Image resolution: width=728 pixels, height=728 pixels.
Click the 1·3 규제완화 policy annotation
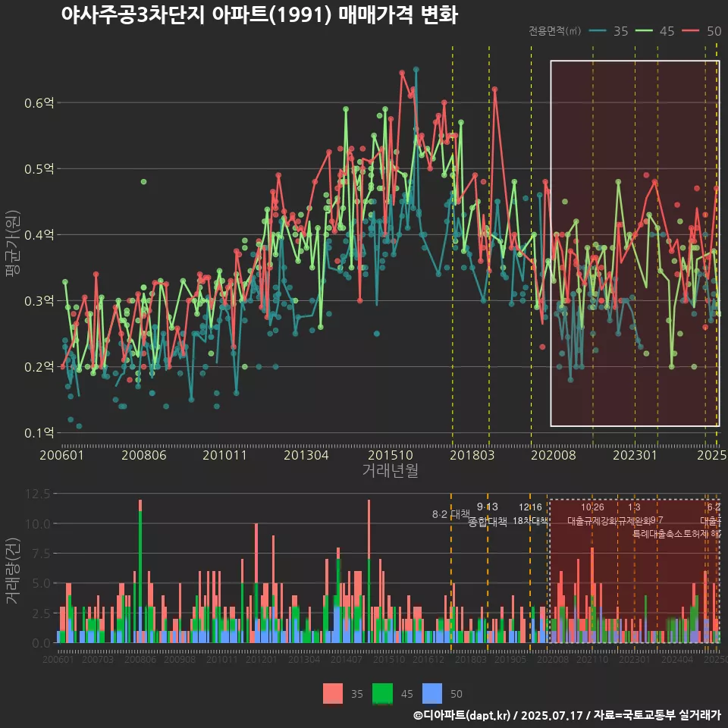(634, 514)
